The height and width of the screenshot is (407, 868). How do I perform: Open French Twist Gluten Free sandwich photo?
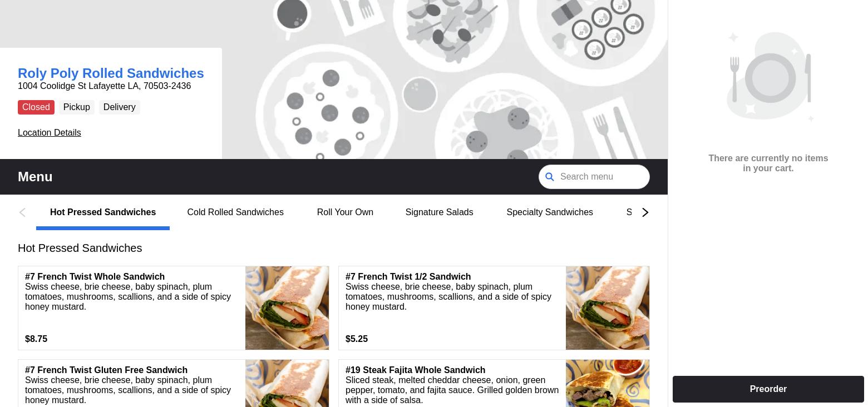(x=287, y=383)
